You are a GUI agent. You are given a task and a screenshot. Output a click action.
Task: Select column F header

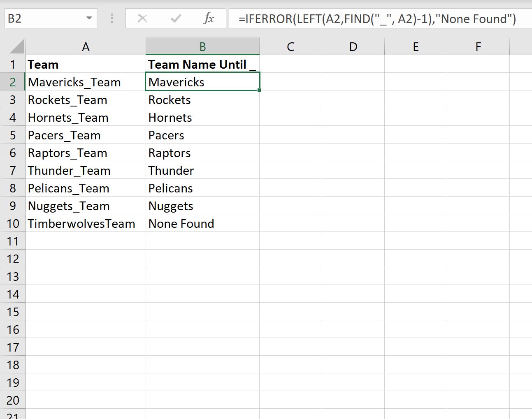tap(478, 46)
